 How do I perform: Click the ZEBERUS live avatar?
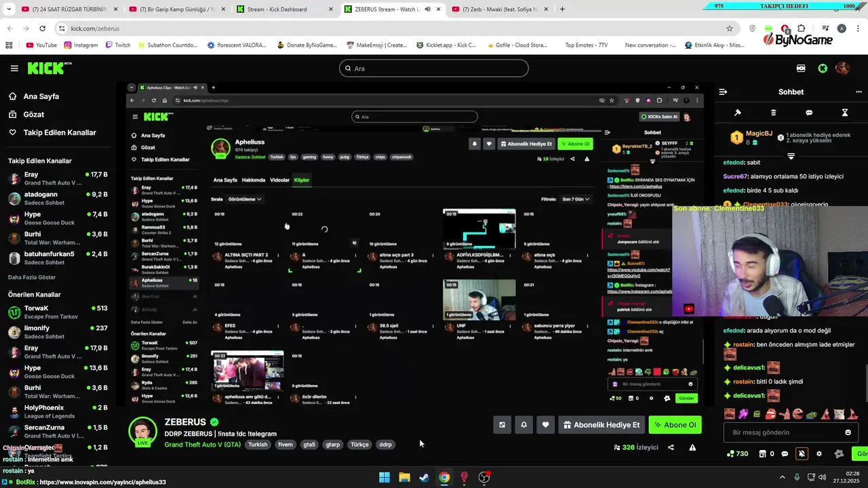143,432
